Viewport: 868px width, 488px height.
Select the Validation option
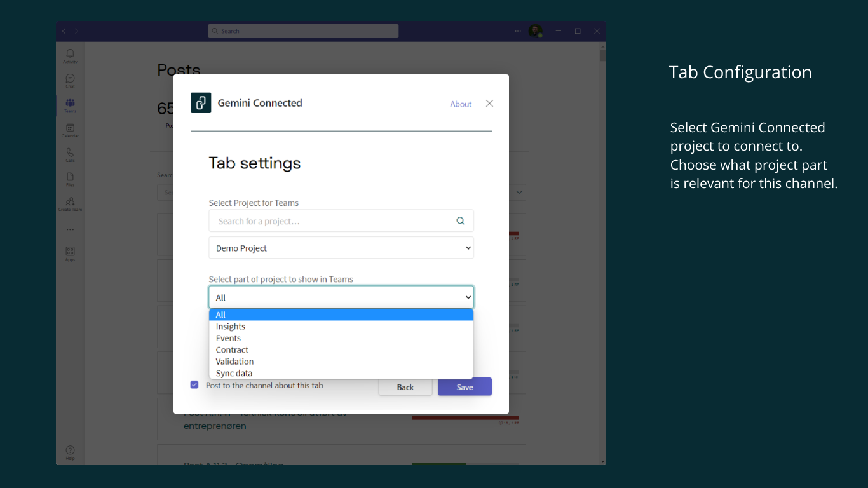(x=341, y=362)
